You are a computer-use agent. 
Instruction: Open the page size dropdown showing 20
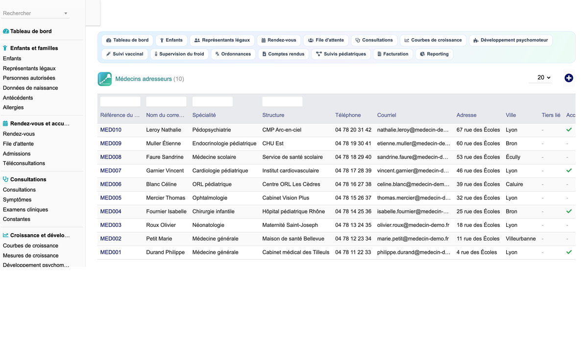click(x=540, y=77)
